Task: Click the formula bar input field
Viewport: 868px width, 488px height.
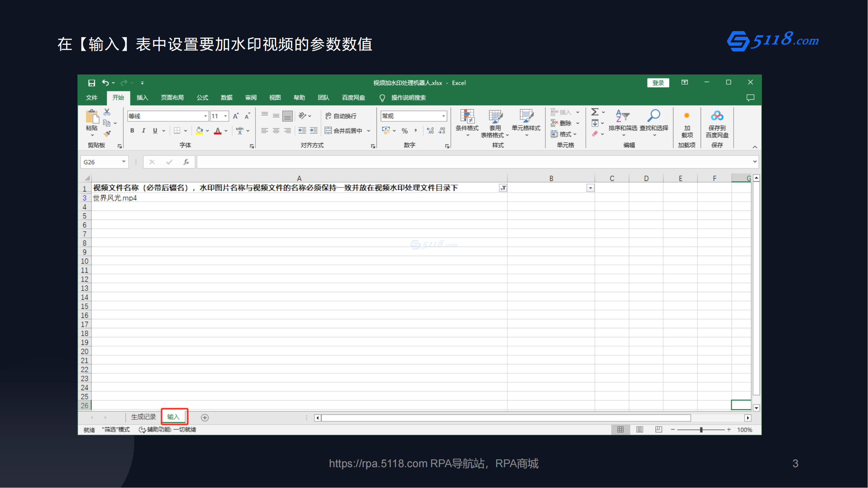Action: (475, 162)
